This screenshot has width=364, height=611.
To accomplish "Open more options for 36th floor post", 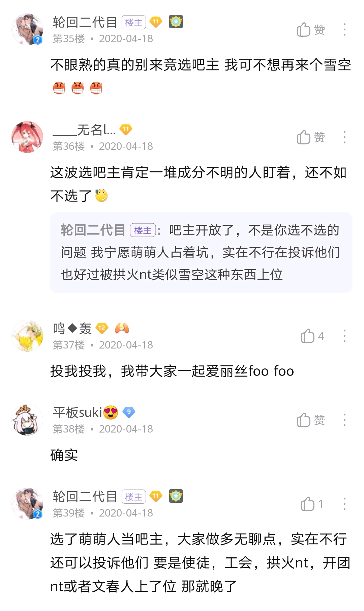I will point(344,137).
